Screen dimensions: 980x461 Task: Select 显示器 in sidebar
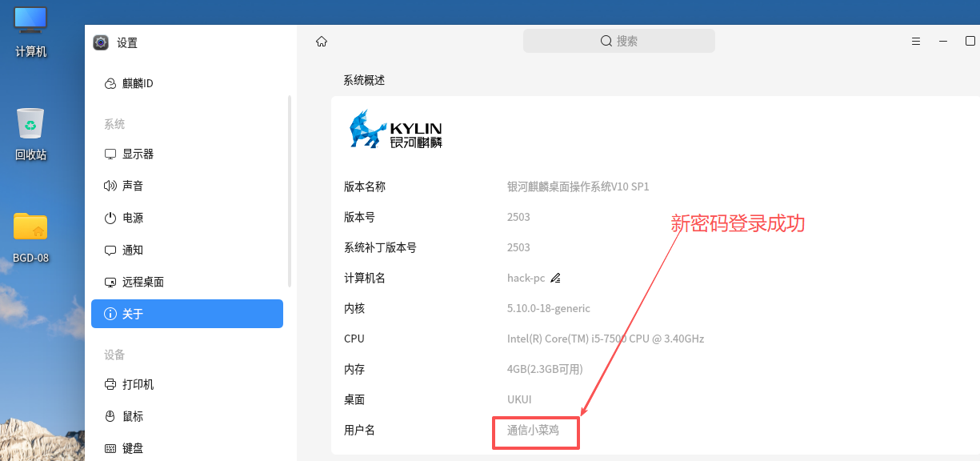187,154
